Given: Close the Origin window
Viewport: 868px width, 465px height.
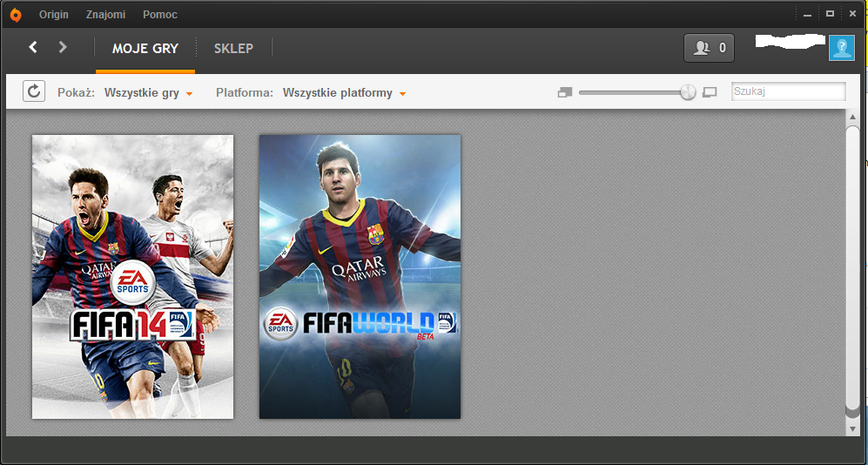Looking at the screenshot, I should point(852,15).
